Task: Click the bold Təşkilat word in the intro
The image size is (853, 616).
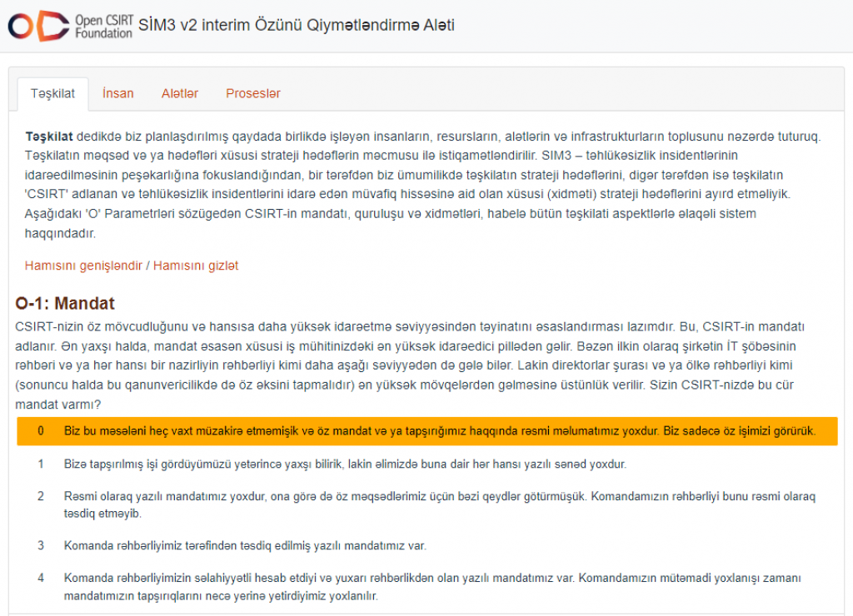Action: (x=48, y=137)
